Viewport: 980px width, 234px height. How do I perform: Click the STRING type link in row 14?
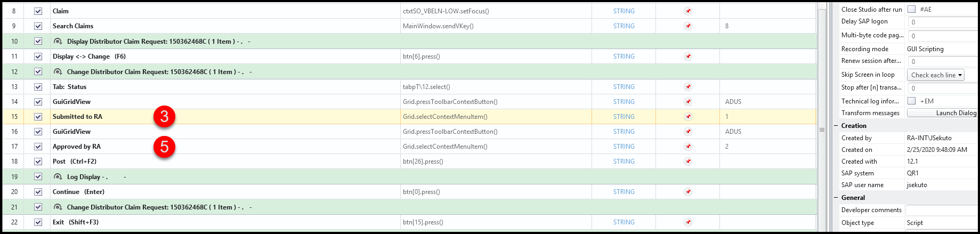tap(623, 102)
